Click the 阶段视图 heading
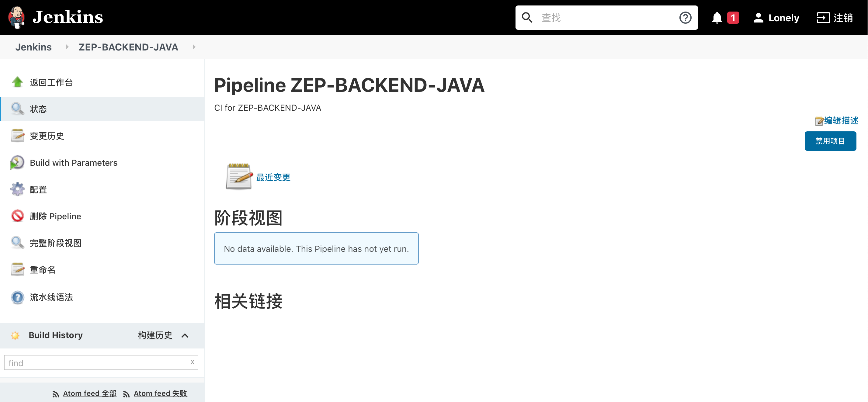The image size is (868, 402). 249,218
